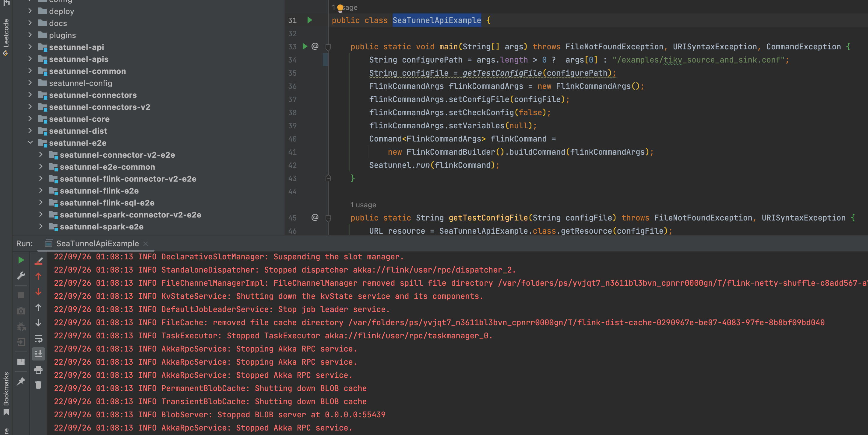The width and height of the screenshot is (868, 435).
Task: Click the red up-arrow stack trace icon
Action: (38, 276)
